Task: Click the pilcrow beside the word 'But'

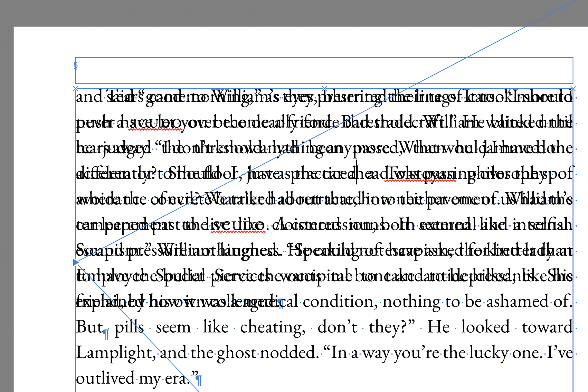Action: point(106,333)
